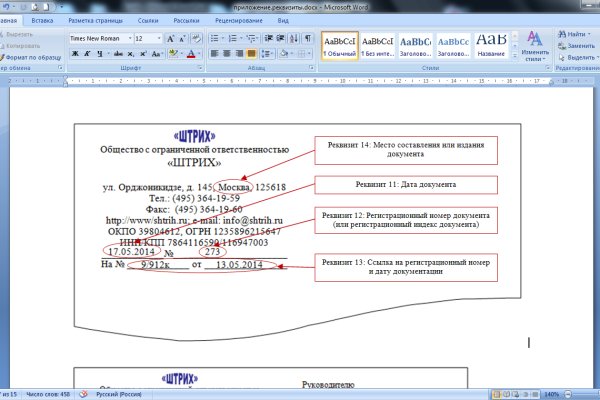The width and height of the screenshot is (600, 400).
Task: Switch to the Вставка ribbon tab
Action: pos(42,19)
